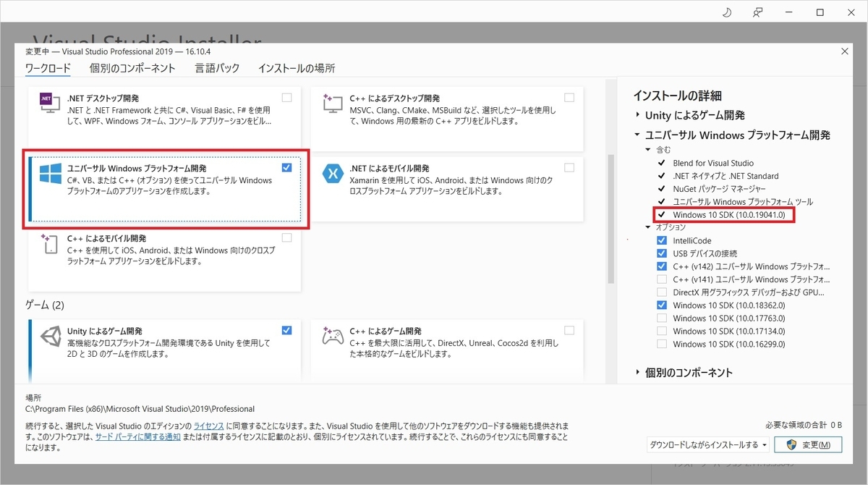Click インストールの詳細 heading

pos(677,96)
